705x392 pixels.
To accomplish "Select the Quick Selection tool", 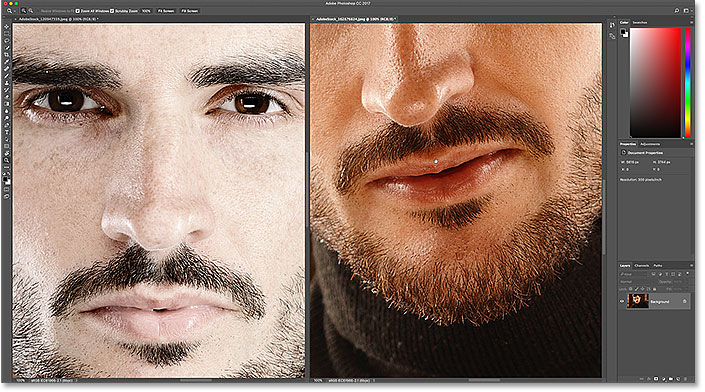I will [x=6, y=47].
